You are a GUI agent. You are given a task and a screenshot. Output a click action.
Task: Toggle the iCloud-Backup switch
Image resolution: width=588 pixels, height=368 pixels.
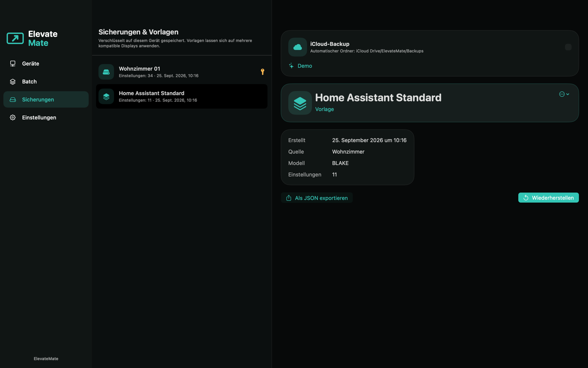[x=568, y=47]
